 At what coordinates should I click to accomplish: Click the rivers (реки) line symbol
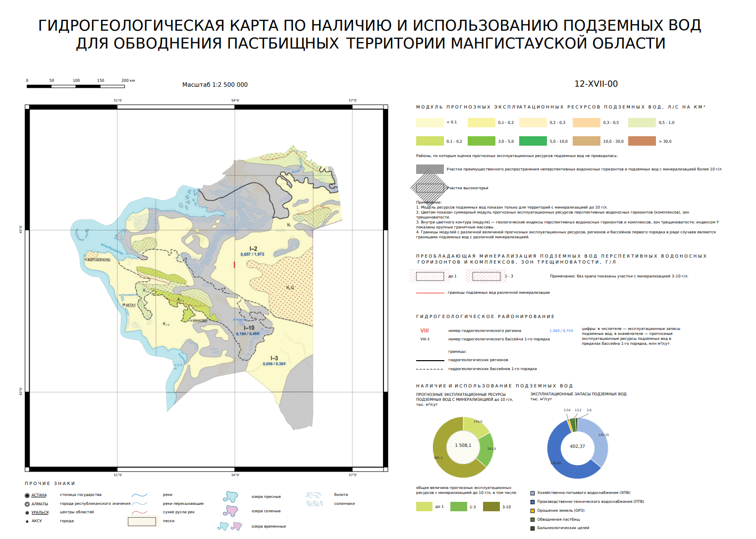pos(140,495)
